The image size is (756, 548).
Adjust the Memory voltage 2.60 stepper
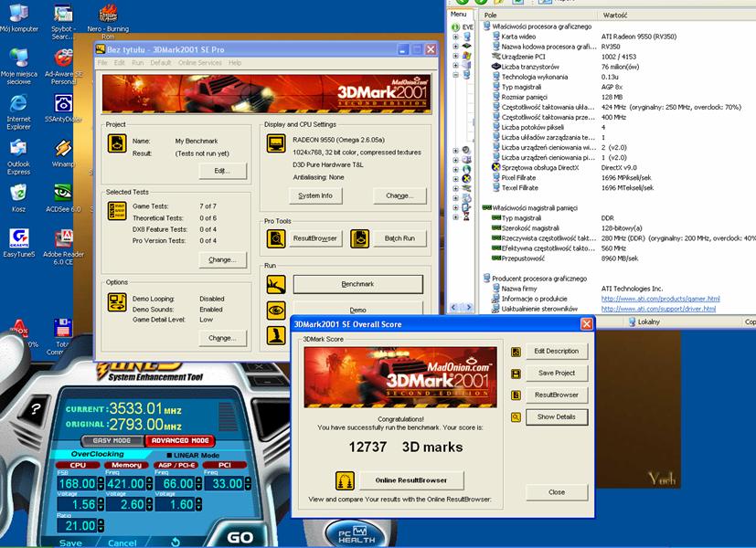tap(150, 504)
